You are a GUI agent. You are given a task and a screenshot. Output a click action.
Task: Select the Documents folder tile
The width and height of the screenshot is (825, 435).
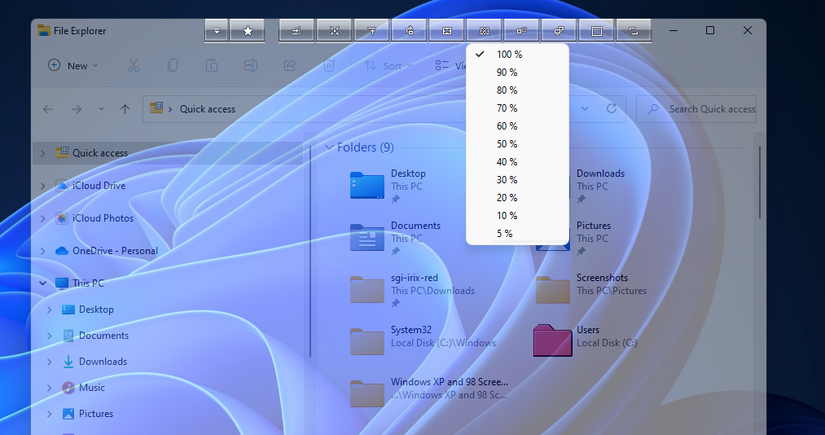[x=395, y=238]
